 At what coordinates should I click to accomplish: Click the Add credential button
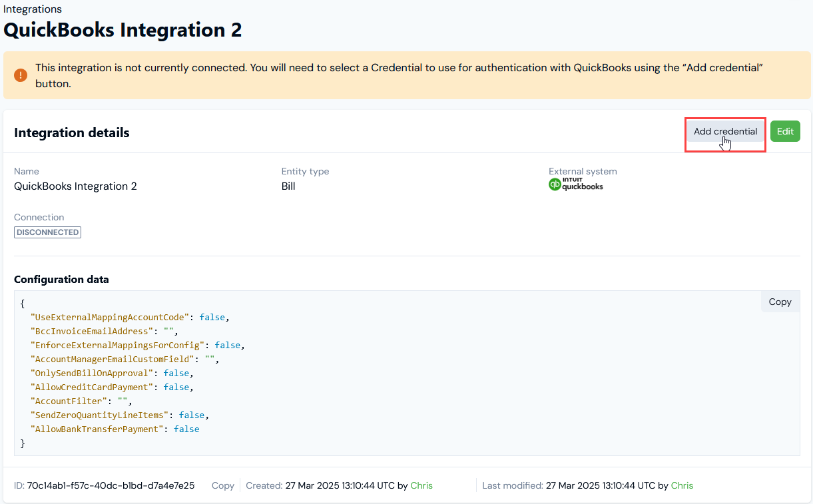coord(725,132)
